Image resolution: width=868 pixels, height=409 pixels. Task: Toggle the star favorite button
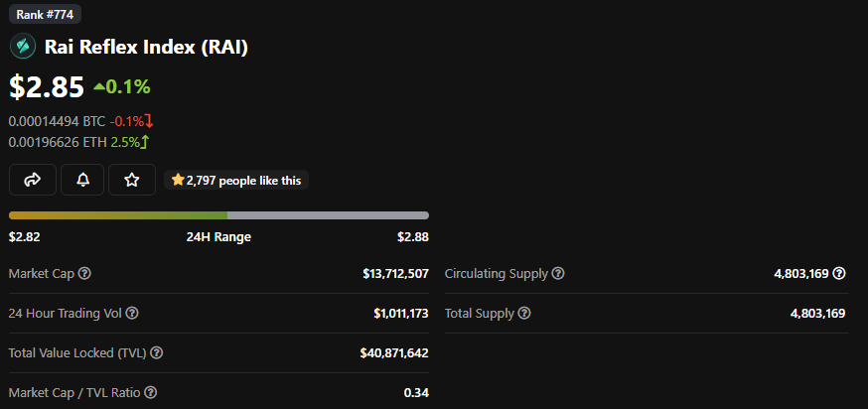pos(132,180)
